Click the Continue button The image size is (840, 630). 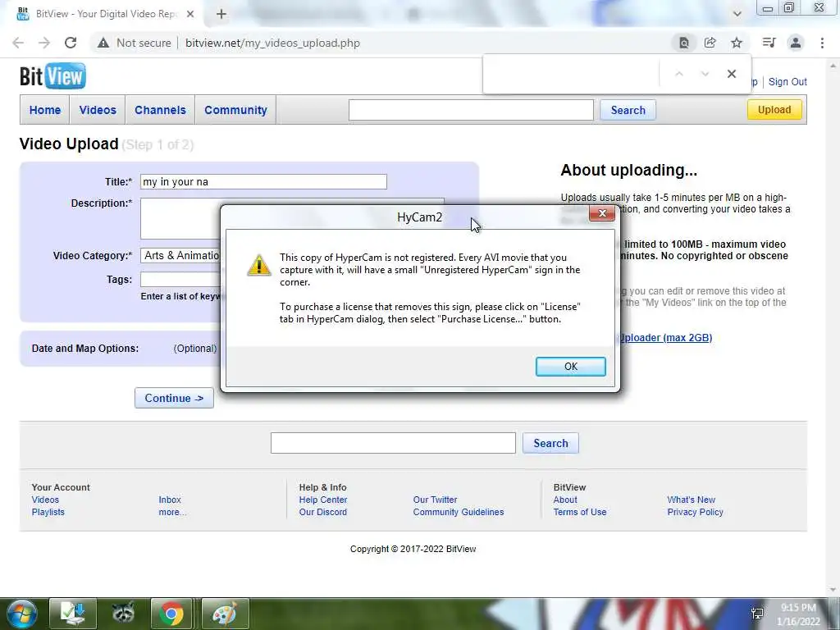click(x=174, y=398)
